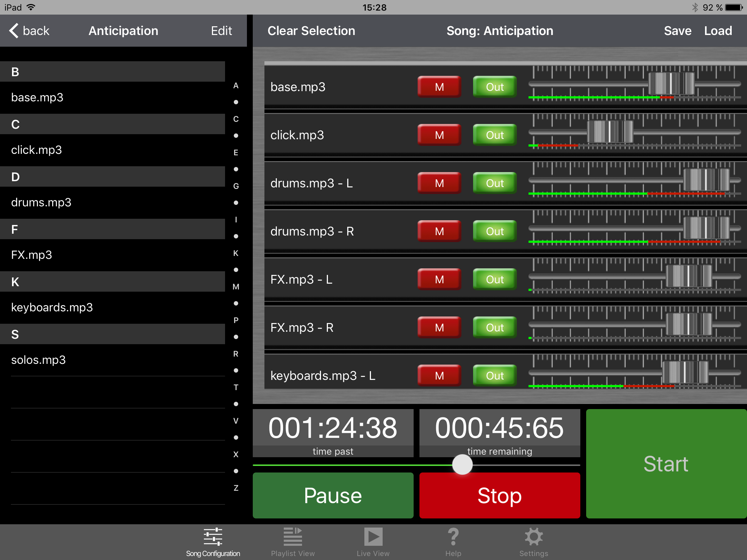This screenshot has width=747, height=560.
Task: Mute the FX.mp3 - L track
Action: [440, 279]
